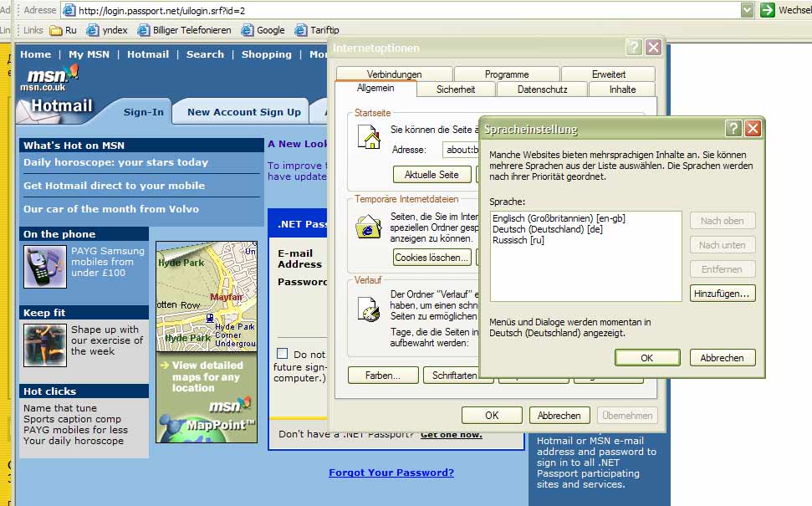812x506 pixels.
Task: Click Hotmail in the MSN navigation bar
Action: pos(148,54)
